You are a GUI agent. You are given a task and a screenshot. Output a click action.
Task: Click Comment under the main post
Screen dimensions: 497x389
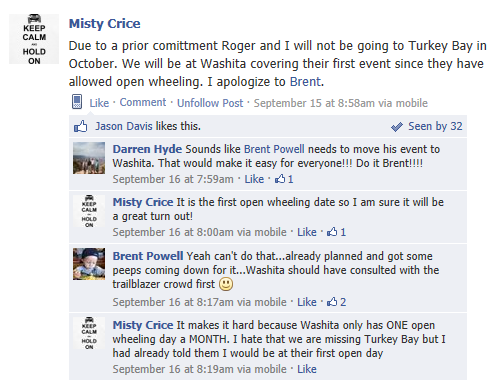pos(143,102)
